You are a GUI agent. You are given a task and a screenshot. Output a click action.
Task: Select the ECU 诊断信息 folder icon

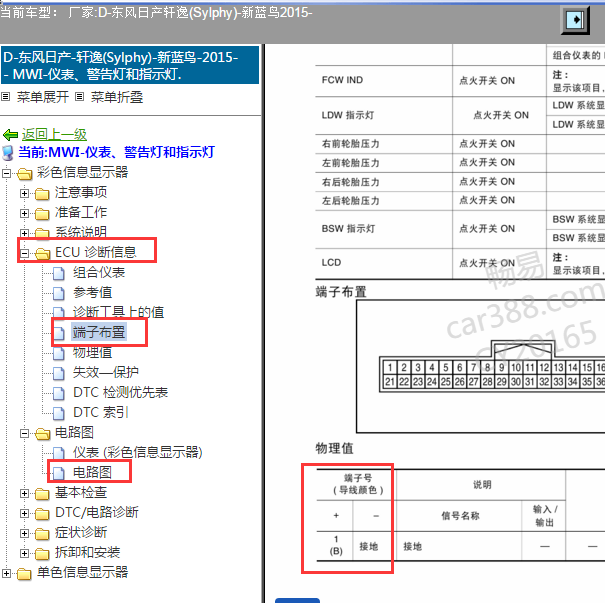42,253
